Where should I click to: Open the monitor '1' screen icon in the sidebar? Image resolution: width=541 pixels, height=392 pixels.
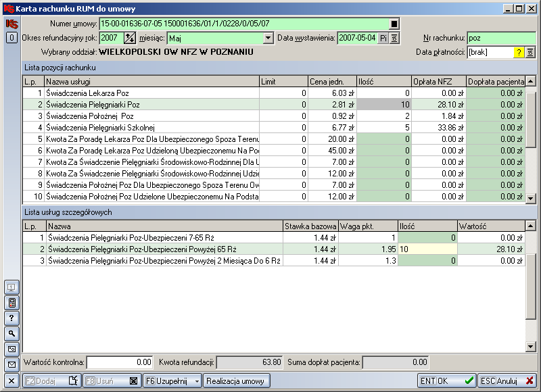coord(11,287)
